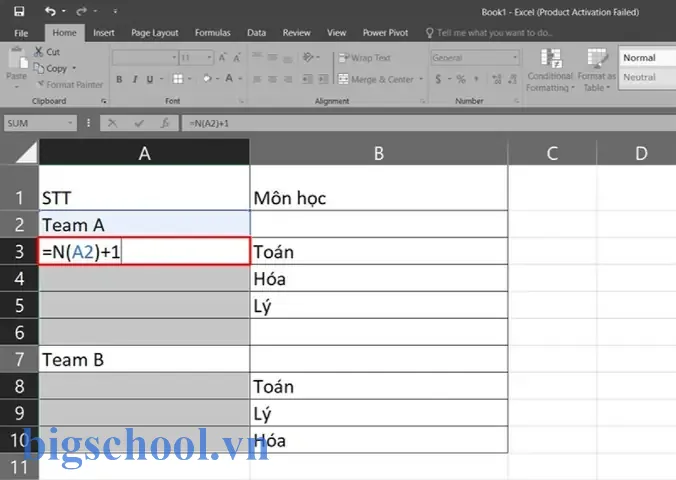Screen dimensions: 676x480
Task: Expand the Paste options arrow
Action: coord(17,88)
